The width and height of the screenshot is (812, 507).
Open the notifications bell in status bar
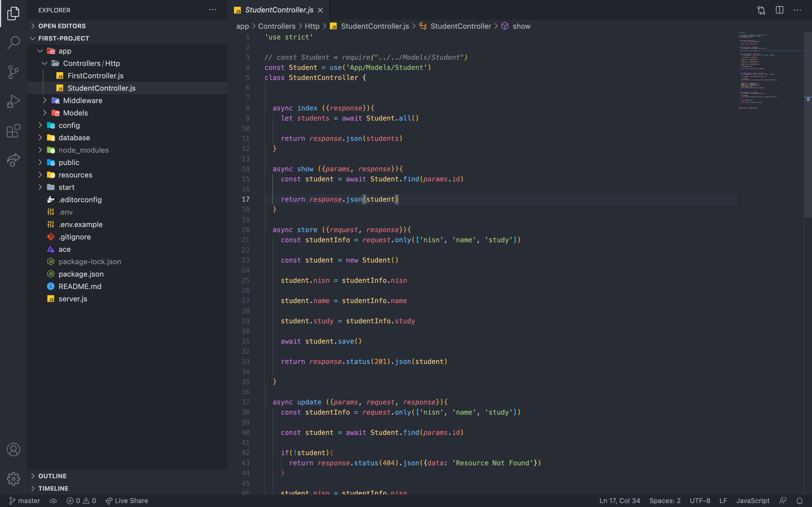point(800,501)
